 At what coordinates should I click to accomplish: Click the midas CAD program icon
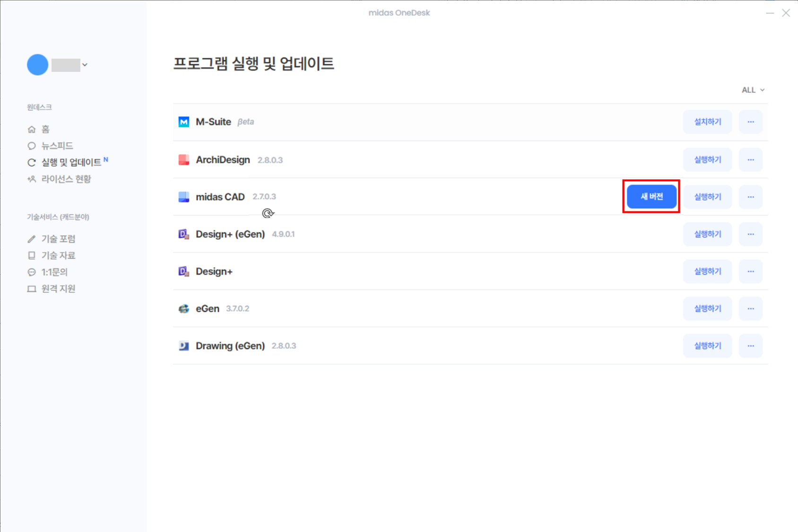(183, 197)
